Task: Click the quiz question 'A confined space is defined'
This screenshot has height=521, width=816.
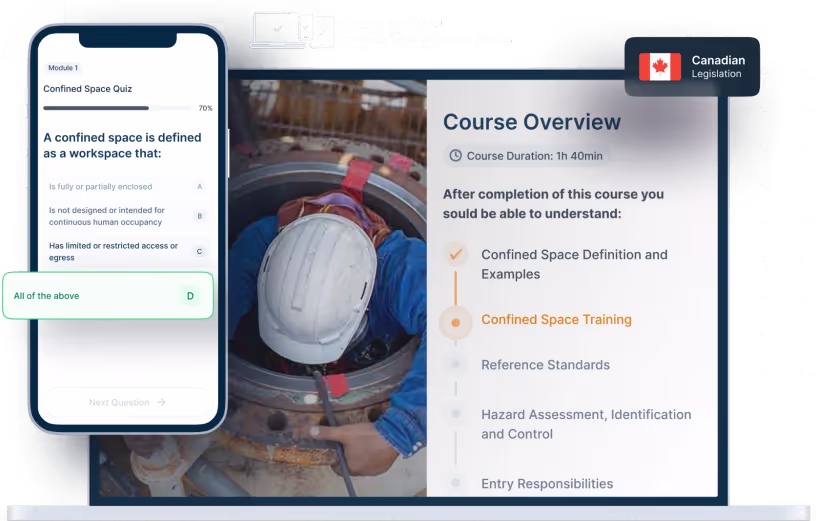Action: [122, 146]
